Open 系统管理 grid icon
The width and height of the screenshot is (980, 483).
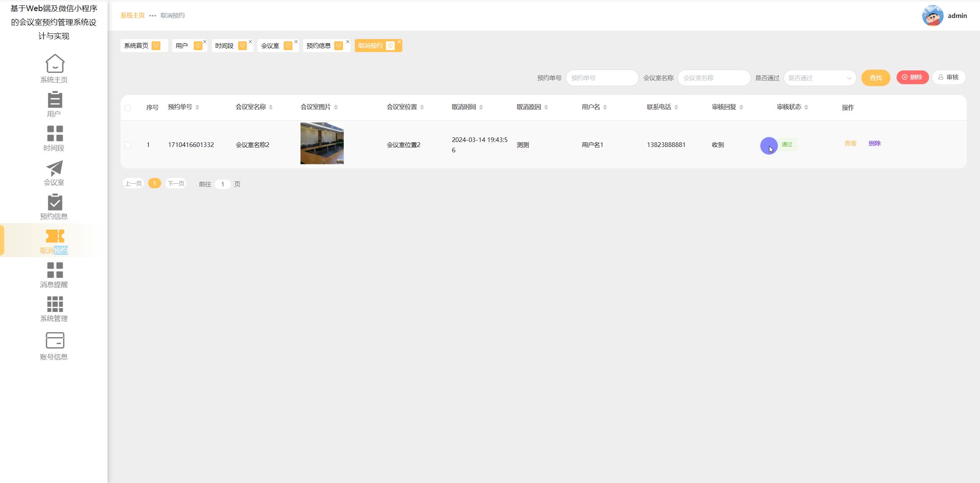55,304
